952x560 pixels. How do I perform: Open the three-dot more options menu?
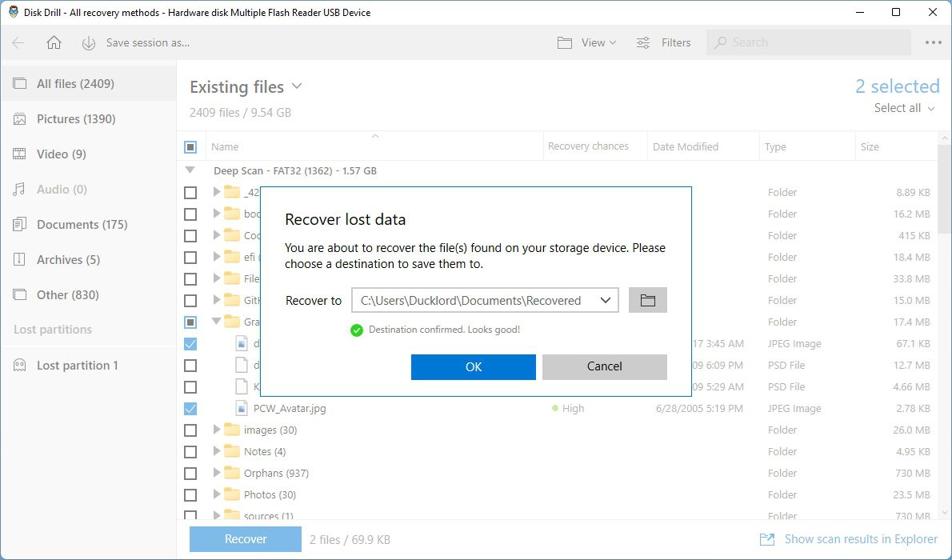coord(933,42)
